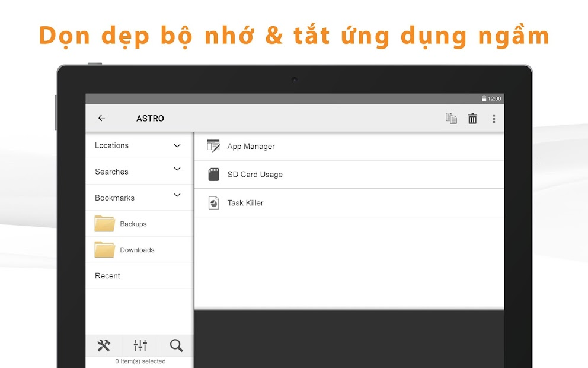Viewport: 588px width, 368px height.
Task: Launch the Task Killer
Action: click(246, 202)
